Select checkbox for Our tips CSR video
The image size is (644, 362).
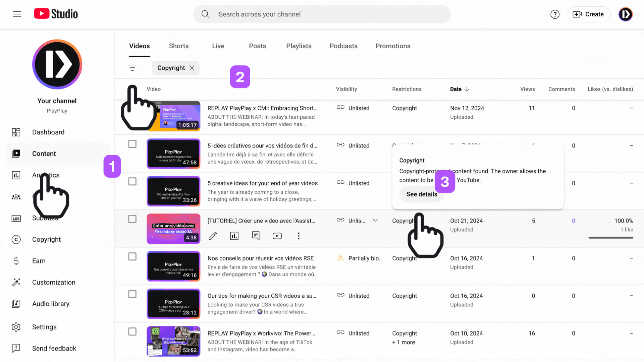132,294
